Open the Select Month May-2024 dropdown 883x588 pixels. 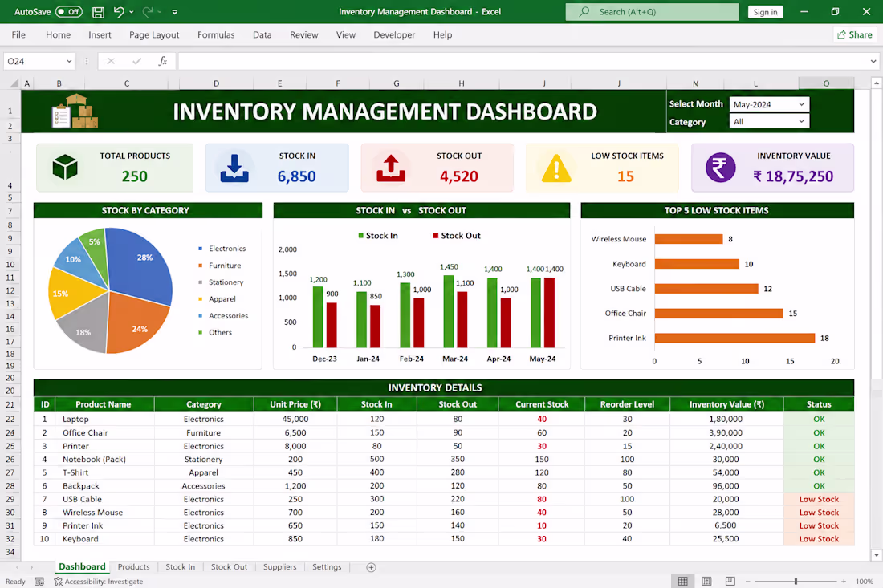tap(769, 104)
